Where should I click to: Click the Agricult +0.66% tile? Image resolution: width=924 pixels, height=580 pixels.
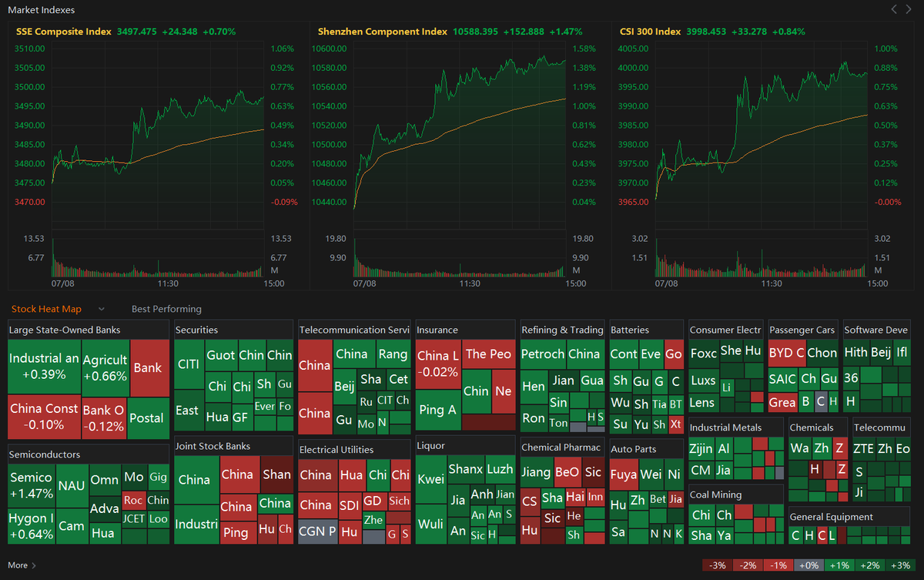[105, 367]
